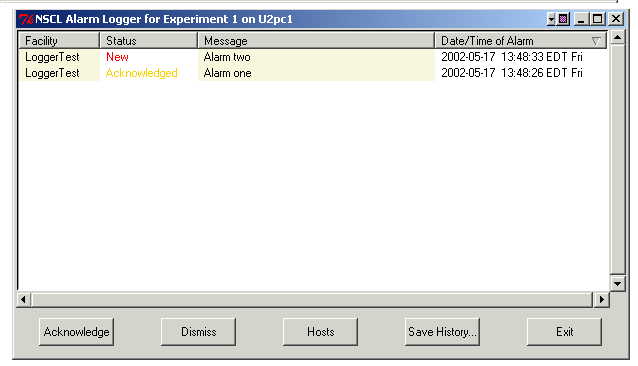Click the vertical scrollbar track
This screenshot has width=638, height=366.
click(x=617, y=160)
